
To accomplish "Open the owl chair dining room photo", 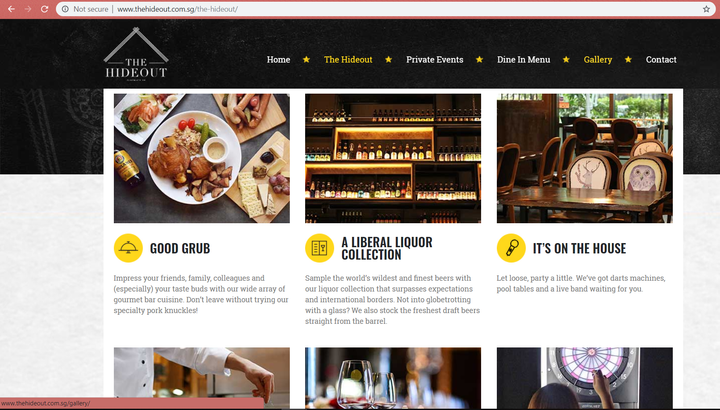I will tap(585, 158).
